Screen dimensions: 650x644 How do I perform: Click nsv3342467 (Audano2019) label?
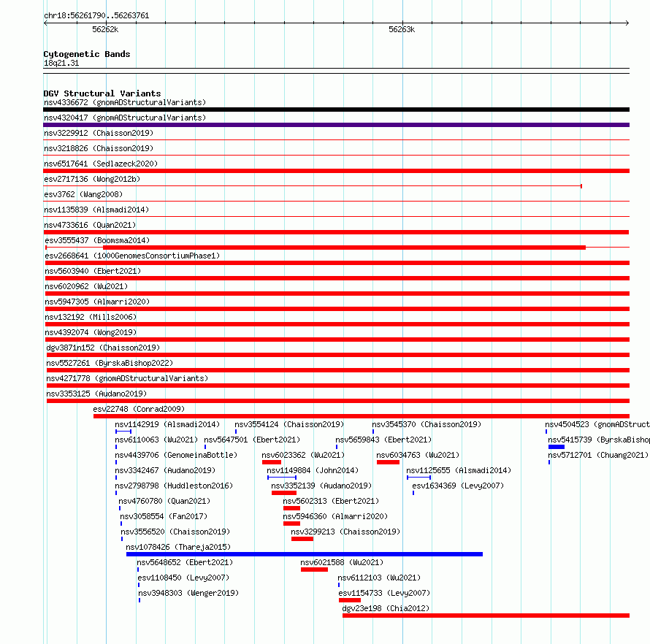click(165, 470)
